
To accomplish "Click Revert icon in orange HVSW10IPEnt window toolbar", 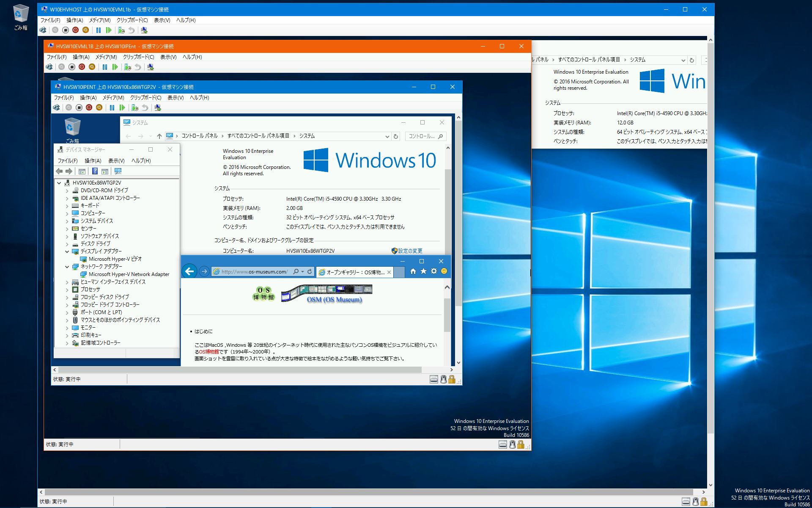I will pyautogui.click(x=138, y=67).
